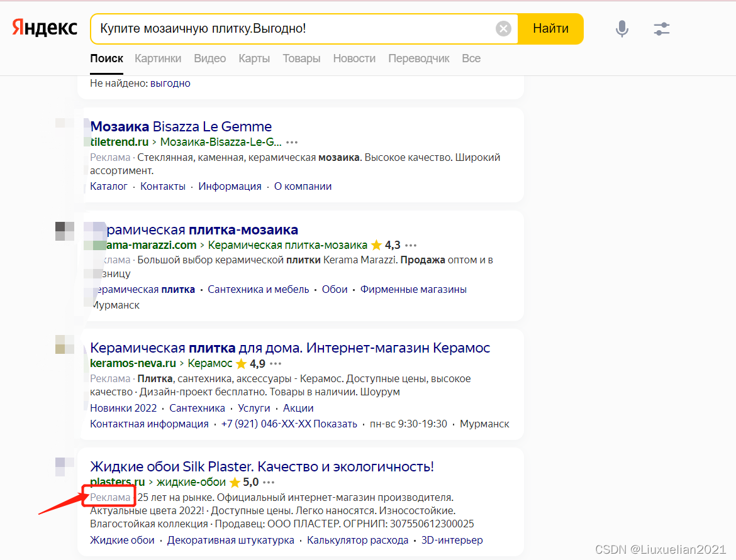Open Услуги sitelink
Image resolution: width=736 pixels, height=560 pixels.
254,408
